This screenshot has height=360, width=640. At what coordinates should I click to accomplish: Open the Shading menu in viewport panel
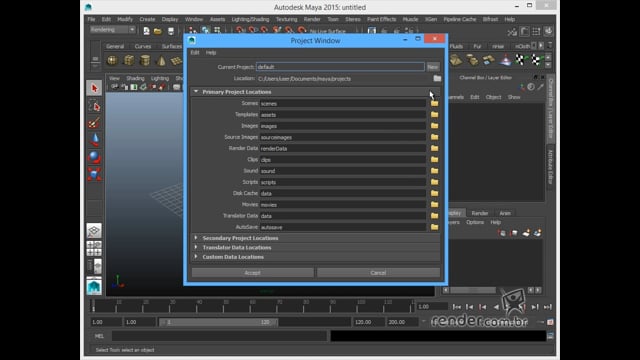(135, 78)
